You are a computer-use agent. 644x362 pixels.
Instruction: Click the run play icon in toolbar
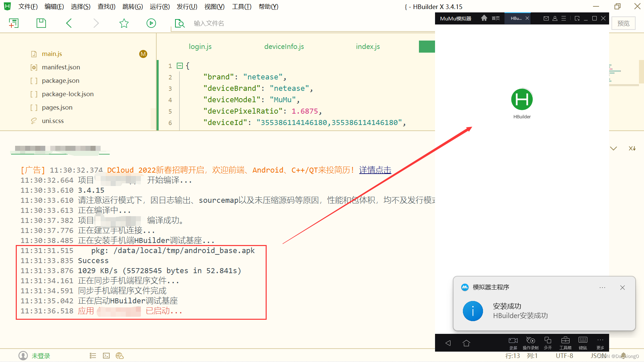[x=151, y=23]
